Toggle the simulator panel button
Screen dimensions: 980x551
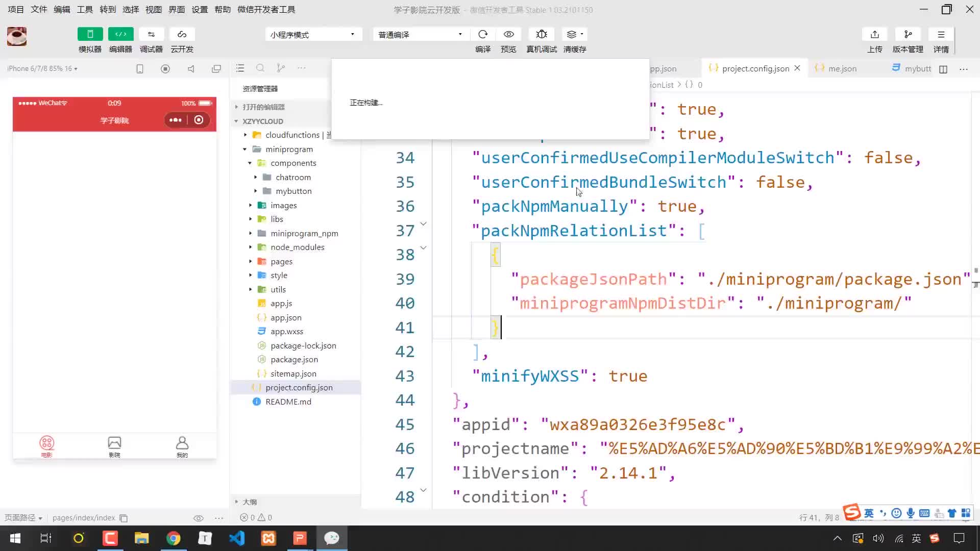(90, 34)
